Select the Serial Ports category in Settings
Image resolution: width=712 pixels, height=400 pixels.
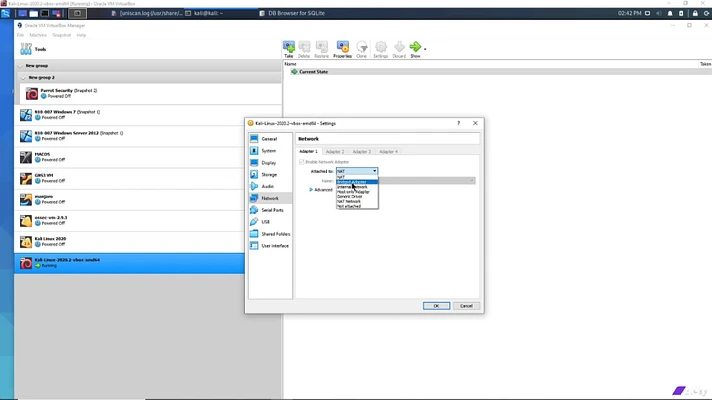point(270,210)
